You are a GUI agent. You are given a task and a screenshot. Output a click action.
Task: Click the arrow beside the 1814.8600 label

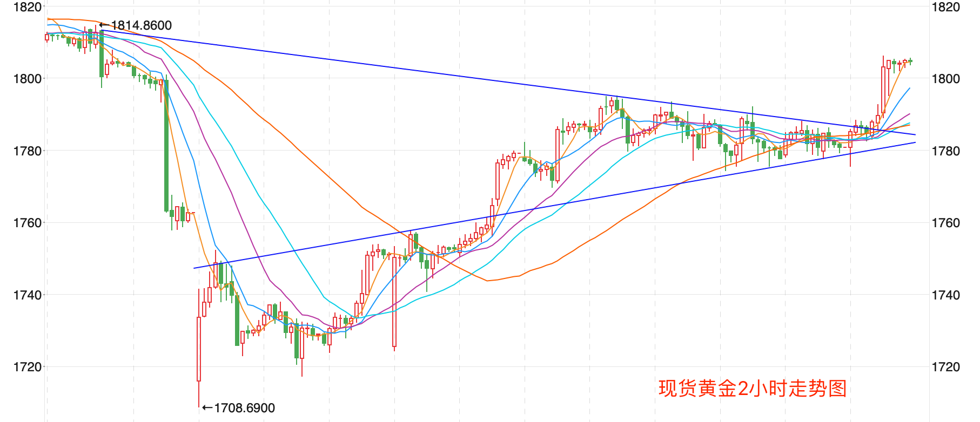click(104, 25)
